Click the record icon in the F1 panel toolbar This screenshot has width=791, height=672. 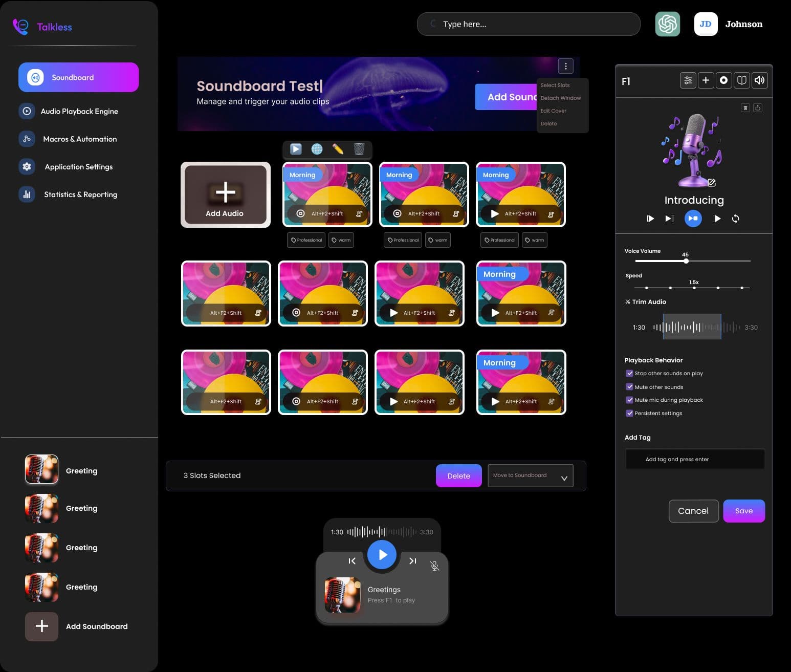coord(723,80)
